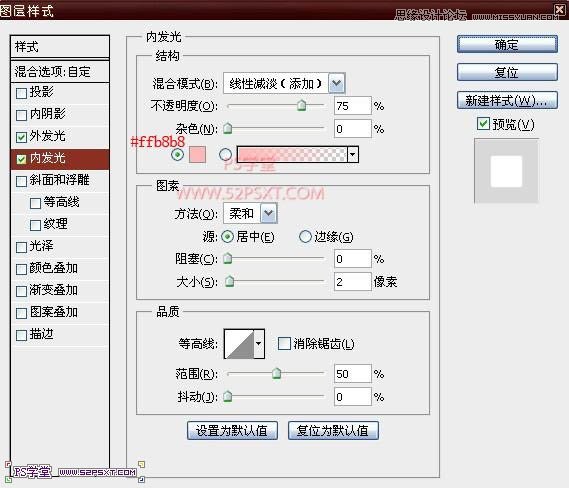
Task: Enable the 斜面和浮雕 bevel checkbox
Action: pos(21,181)
